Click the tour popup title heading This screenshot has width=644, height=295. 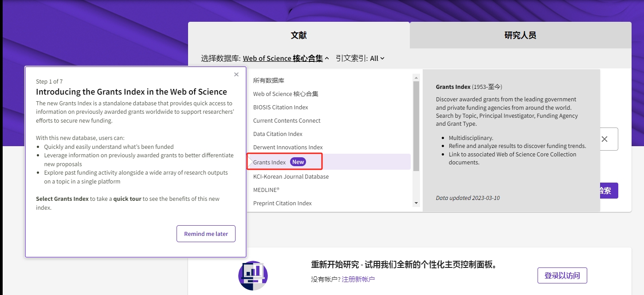[131, 92]
